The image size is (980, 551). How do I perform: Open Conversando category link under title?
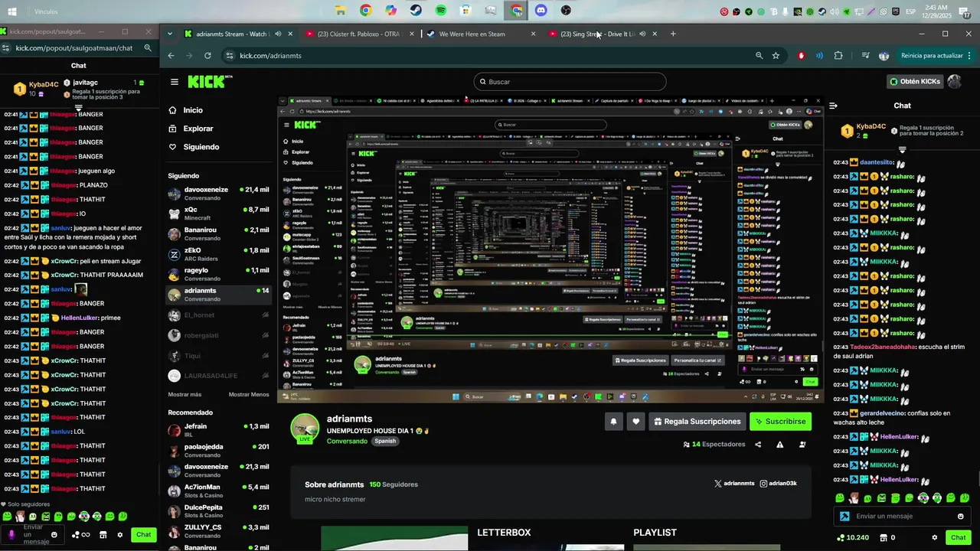[347, 442]
